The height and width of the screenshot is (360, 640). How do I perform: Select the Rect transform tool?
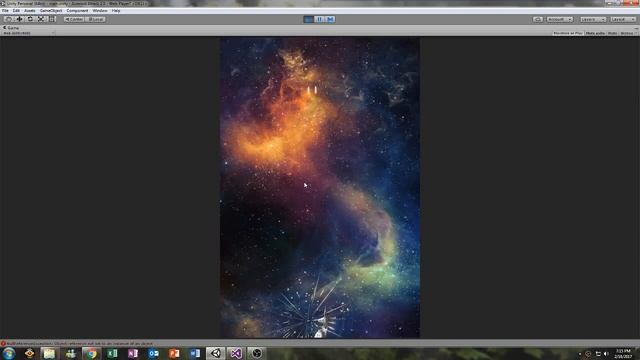pyautogui.click(x=52, y=19)
